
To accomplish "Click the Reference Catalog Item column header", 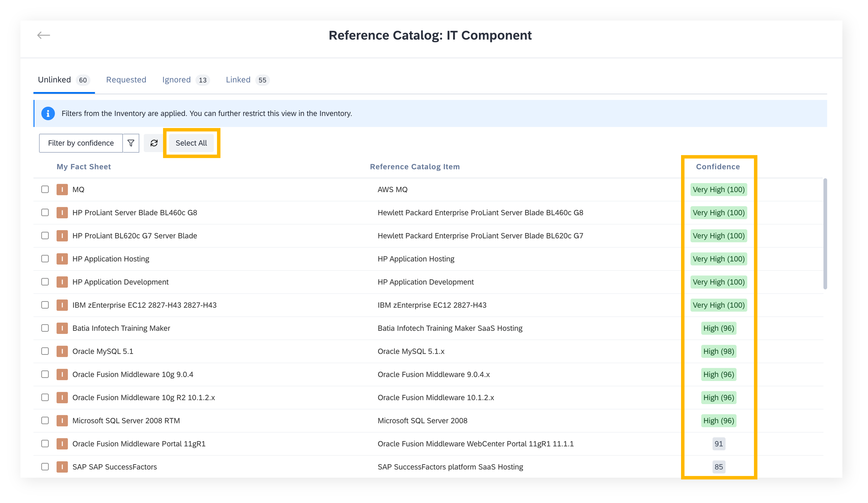I will 415,167.
